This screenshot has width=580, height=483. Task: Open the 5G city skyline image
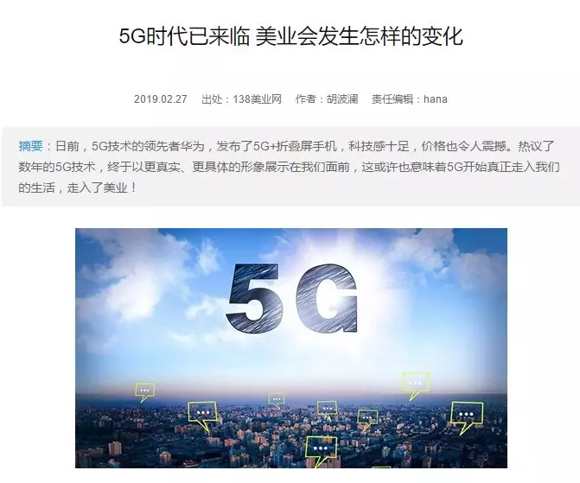pyautogui.click(x=291, y=348)
